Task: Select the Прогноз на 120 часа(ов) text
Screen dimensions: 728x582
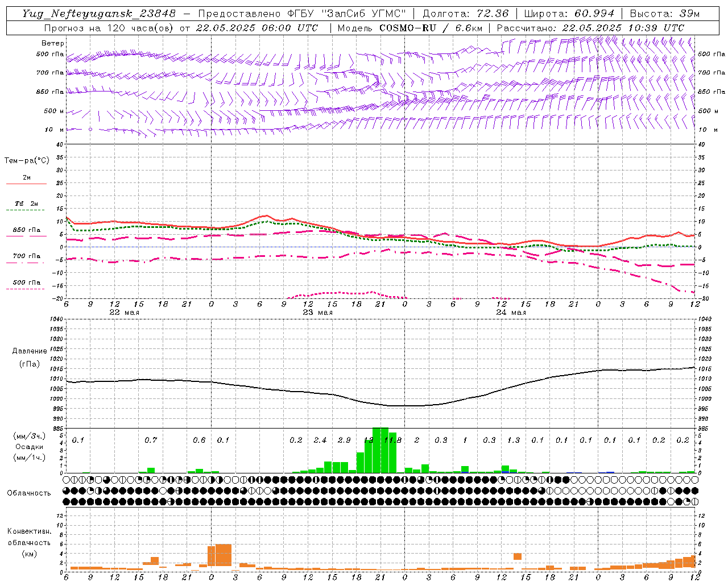Action: (x=109, y=28)
